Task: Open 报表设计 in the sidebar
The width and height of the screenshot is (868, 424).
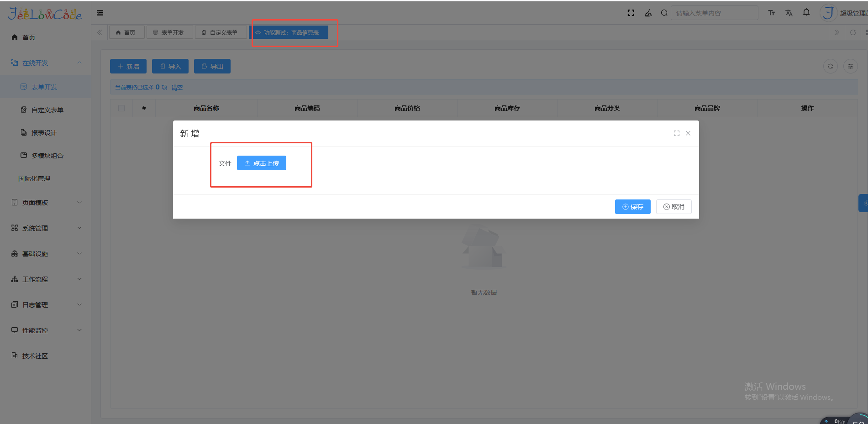Action: (44, 133)
